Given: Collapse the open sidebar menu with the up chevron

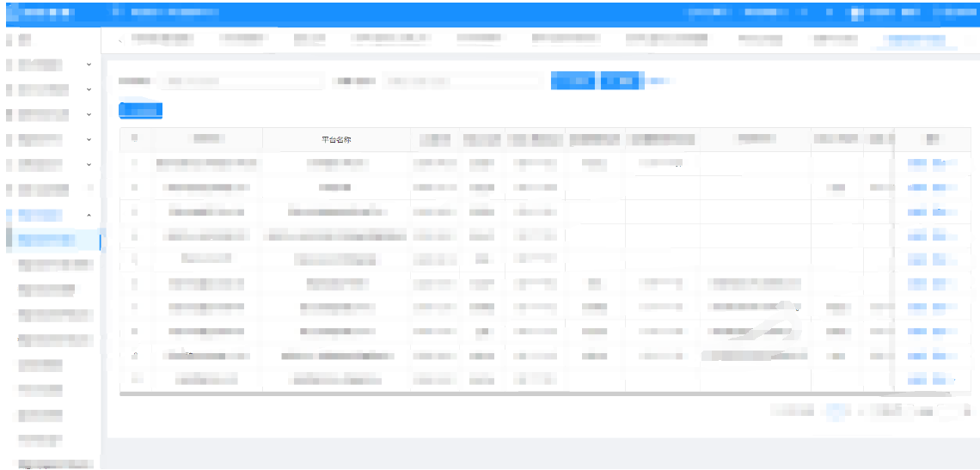Looking at the screenshot, I should click(x=89, y=215).
